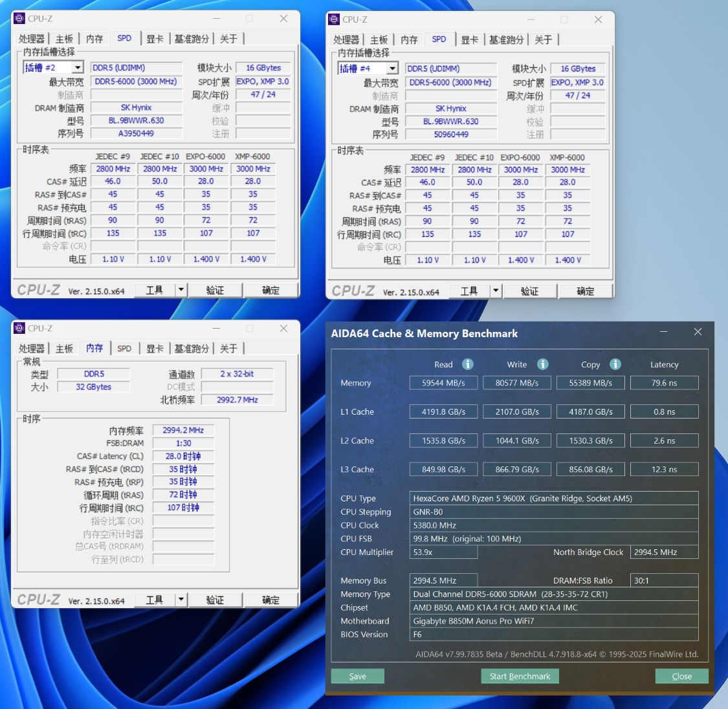Viewport: 728px width, 709px height.
Task: Click 工具 button in slot #4 window
Action: point(469,291)
